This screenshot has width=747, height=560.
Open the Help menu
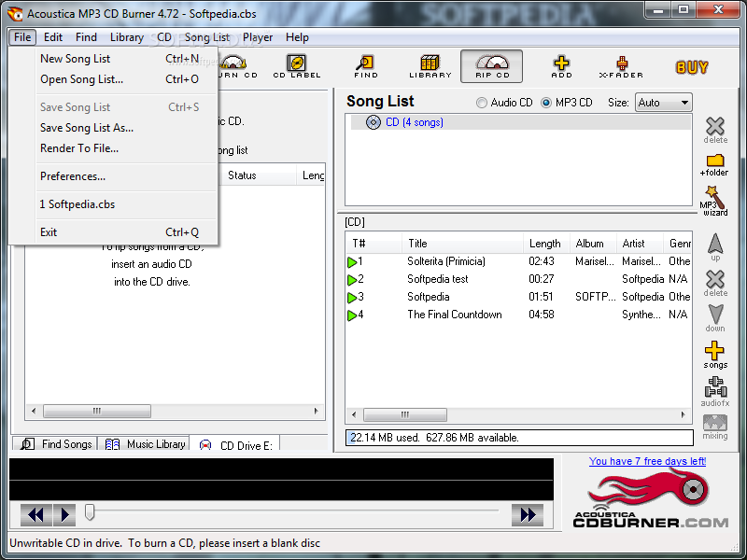click(x=297, y=37)
